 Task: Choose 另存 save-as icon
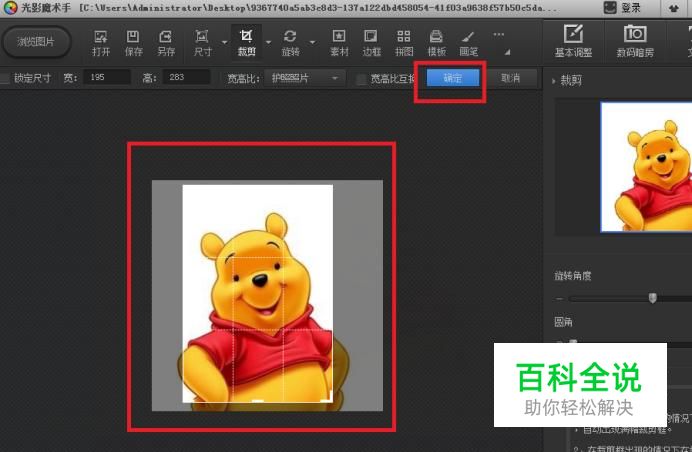pyautogui.click(x=166, y=43)
